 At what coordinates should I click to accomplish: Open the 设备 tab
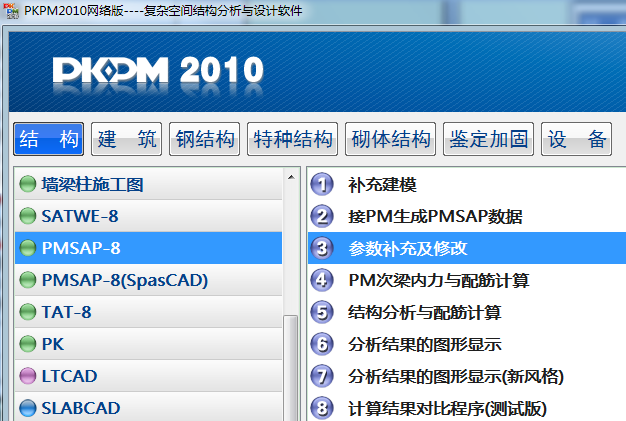pos(576,139)
